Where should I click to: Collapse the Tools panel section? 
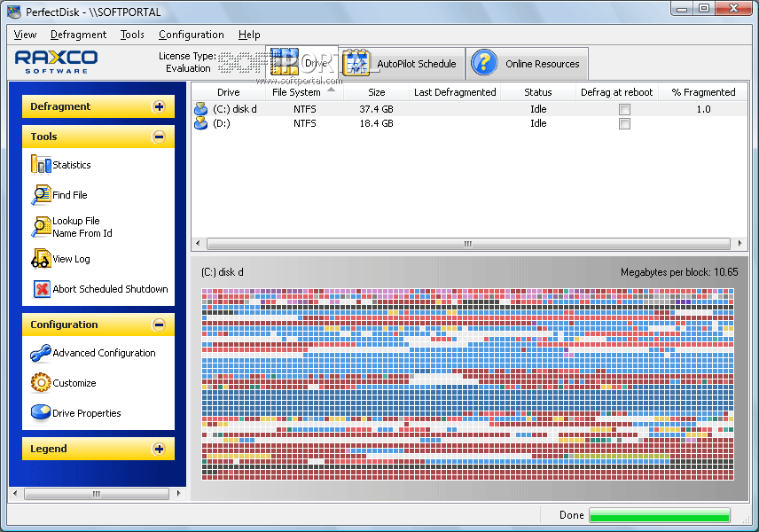(159, 137)
